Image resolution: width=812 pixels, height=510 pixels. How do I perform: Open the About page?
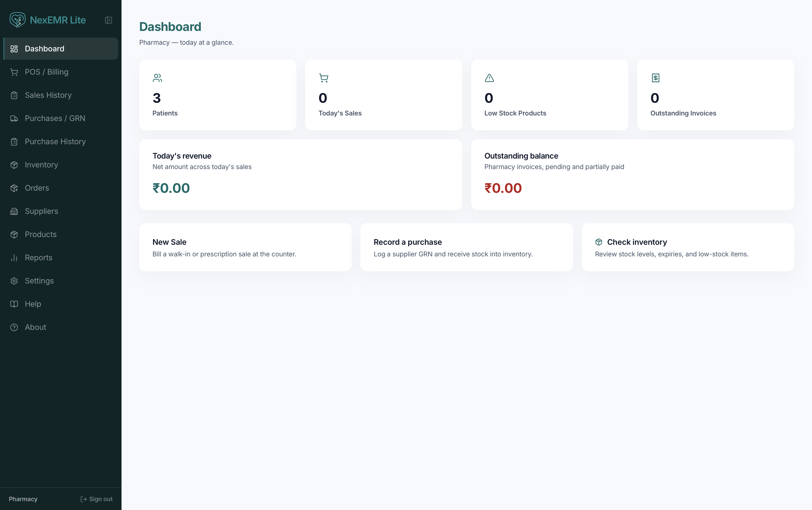tap(61, 327)
